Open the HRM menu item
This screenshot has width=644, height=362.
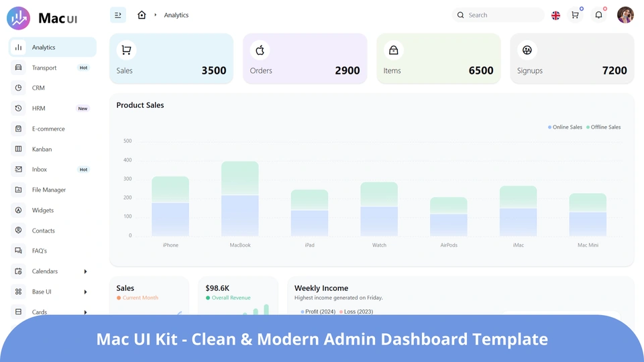pyautogui.click(x=52, y=109)
